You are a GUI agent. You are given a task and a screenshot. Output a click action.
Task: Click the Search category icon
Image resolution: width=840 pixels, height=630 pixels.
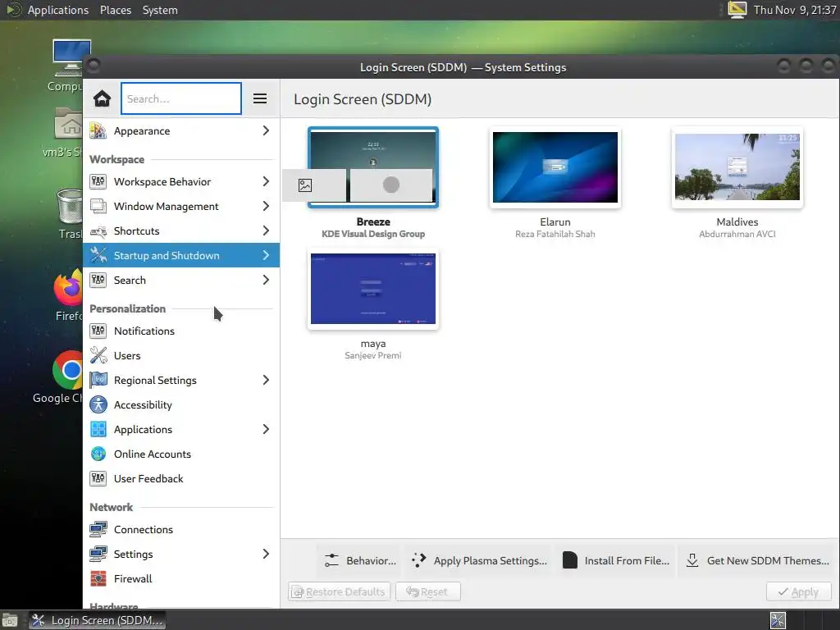coord(98,281)
